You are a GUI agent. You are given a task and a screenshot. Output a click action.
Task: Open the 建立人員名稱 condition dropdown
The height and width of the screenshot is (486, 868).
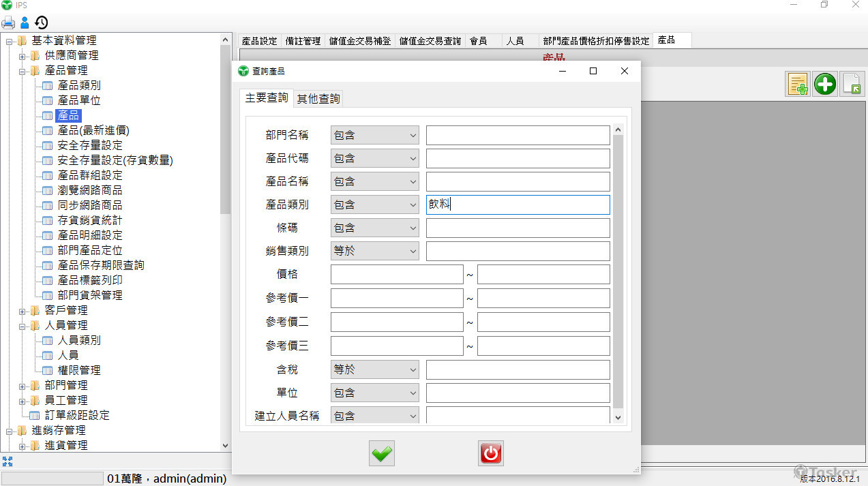pos(375,416)
